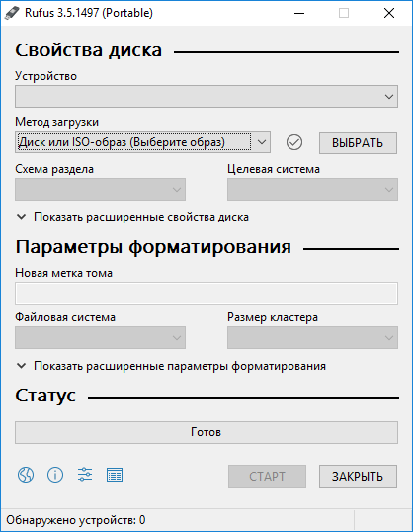Open the Метод загрузки dropdown
Screen dimensions: 413x532
(x=142, y=142)
